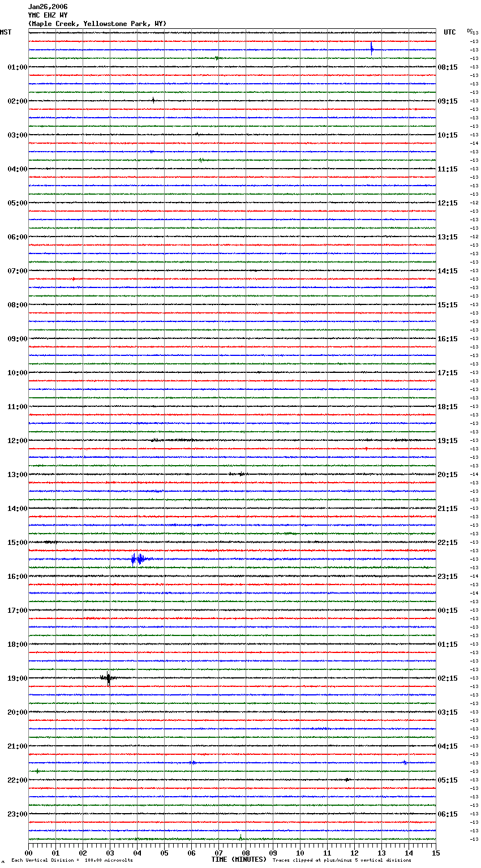Click the 06:00 MST row label
This screenshot has width=481, height=868.
click(x=17, y=237)
